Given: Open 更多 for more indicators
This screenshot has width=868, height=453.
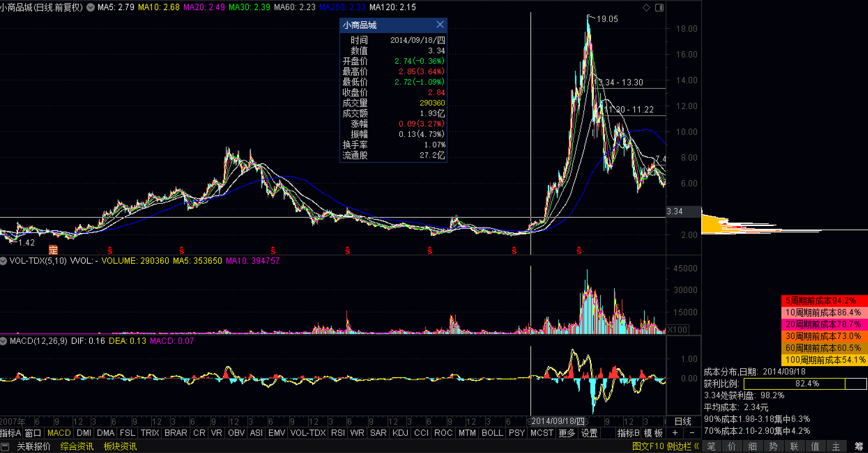Looking at the screenshot, I should point(567,433).
